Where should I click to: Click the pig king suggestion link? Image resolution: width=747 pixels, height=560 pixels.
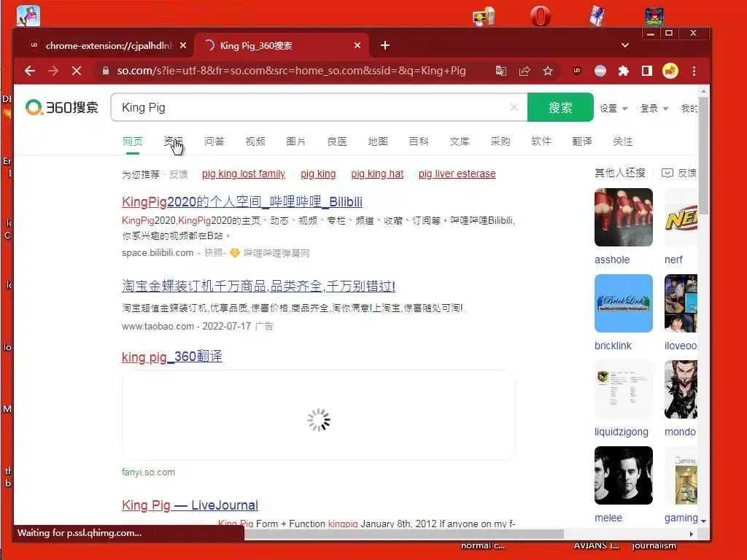(318, 174)
